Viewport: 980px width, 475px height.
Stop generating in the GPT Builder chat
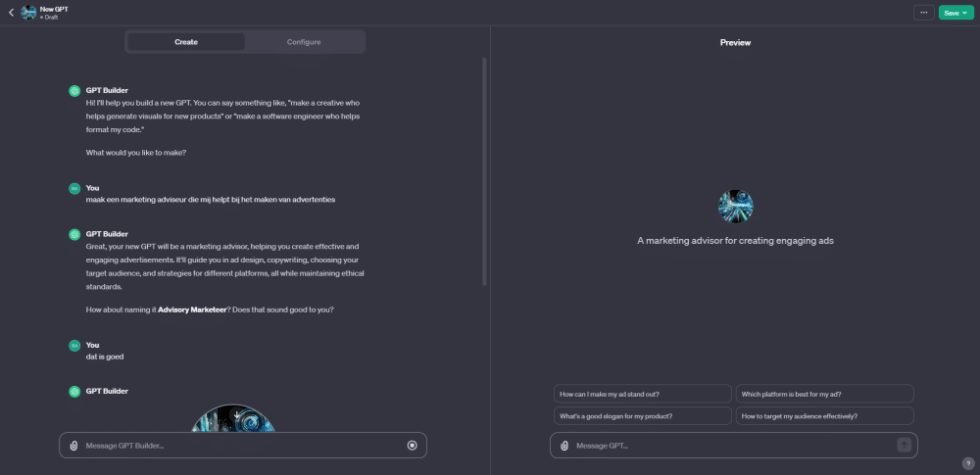pos(412,445)
